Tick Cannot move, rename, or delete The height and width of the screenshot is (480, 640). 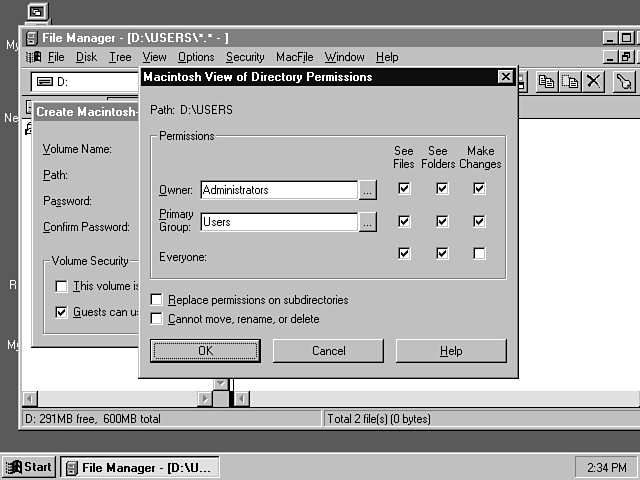tap(157, 319)
